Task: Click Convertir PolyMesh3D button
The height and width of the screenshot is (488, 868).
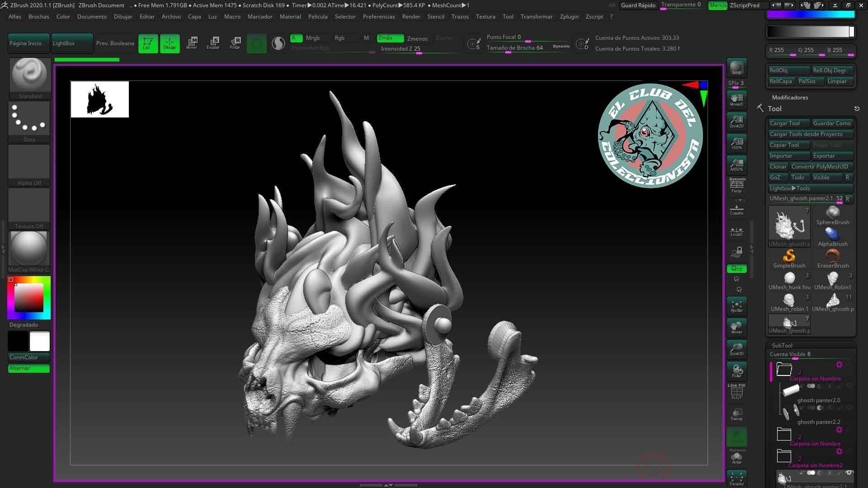Action: (x=822, y=167)
